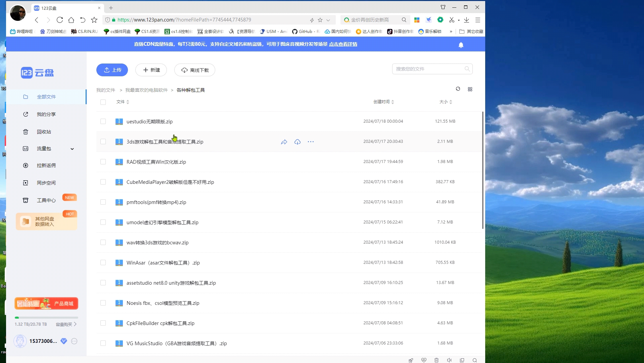Click the blue 上传 upload button

pyautogui.click(x=112, y=70)
